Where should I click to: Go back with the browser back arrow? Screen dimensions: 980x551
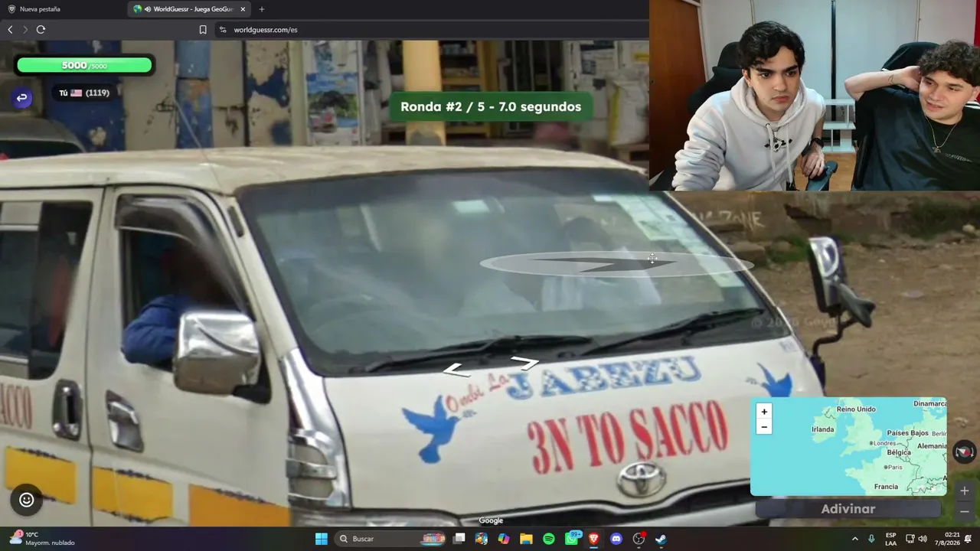(x=10, y=30)
